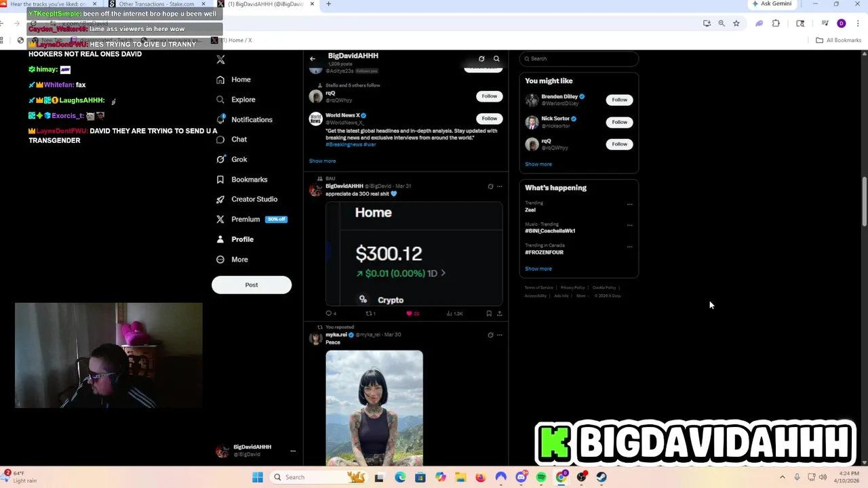Screen dimensions: 868x488
Task: Click Show more in What's happening
Action: [538, 268]
